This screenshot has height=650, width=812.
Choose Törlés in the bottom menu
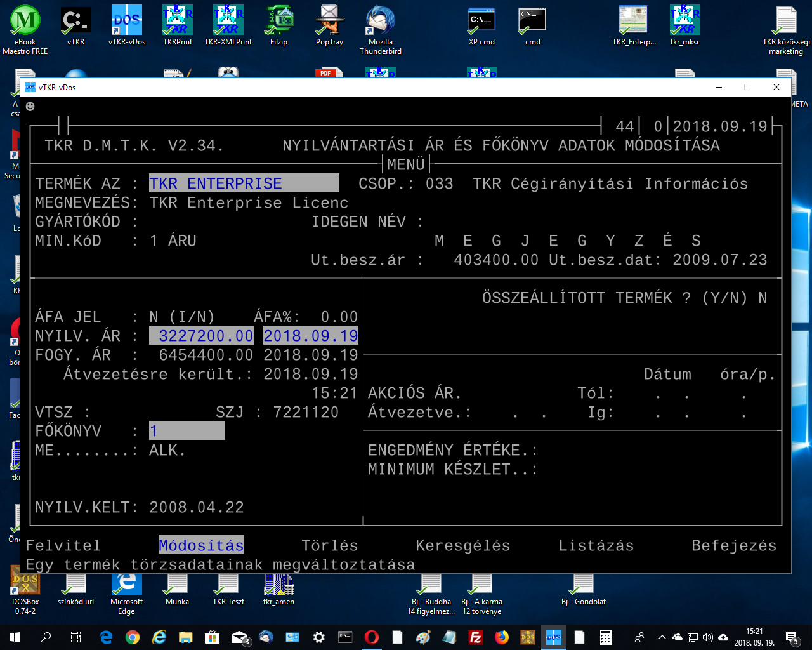click(330, 545)
